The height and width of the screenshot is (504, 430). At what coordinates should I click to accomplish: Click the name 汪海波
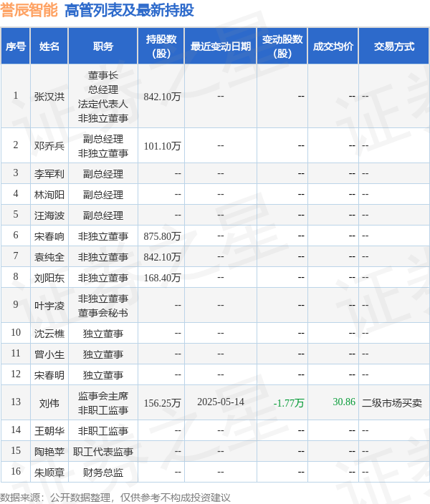point(49,215)
